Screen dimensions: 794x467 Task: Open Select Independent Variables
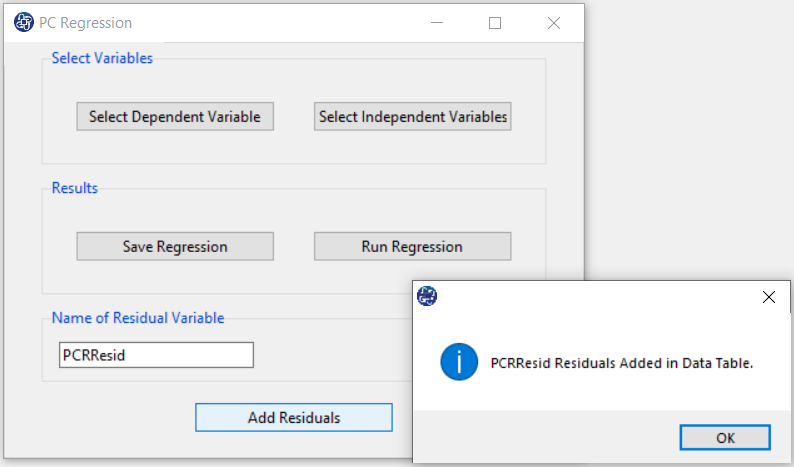pos(413,116)
